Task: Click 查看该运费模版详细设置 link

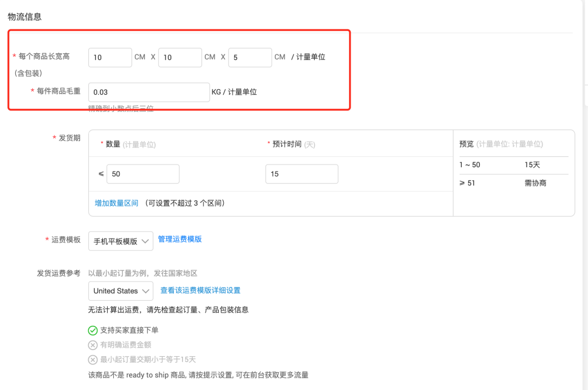Action: pyautogui.click(x=199, y=290)
